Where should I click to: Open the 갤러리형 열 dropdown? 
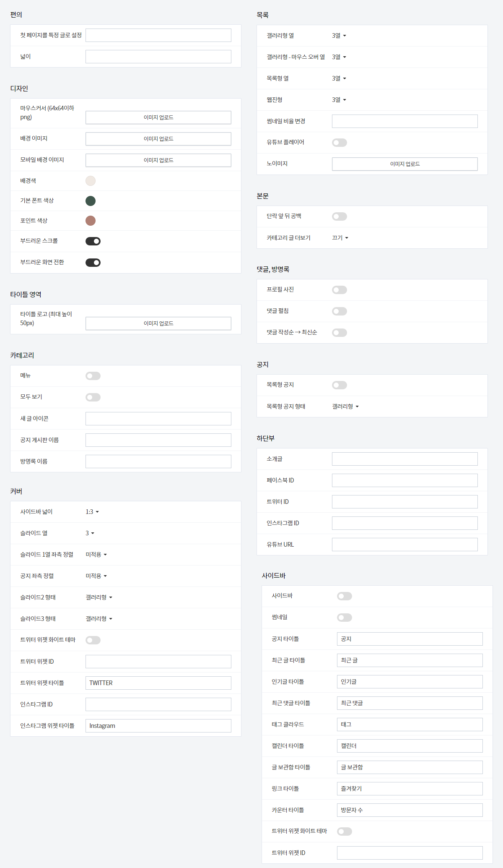tap(339, 36)
